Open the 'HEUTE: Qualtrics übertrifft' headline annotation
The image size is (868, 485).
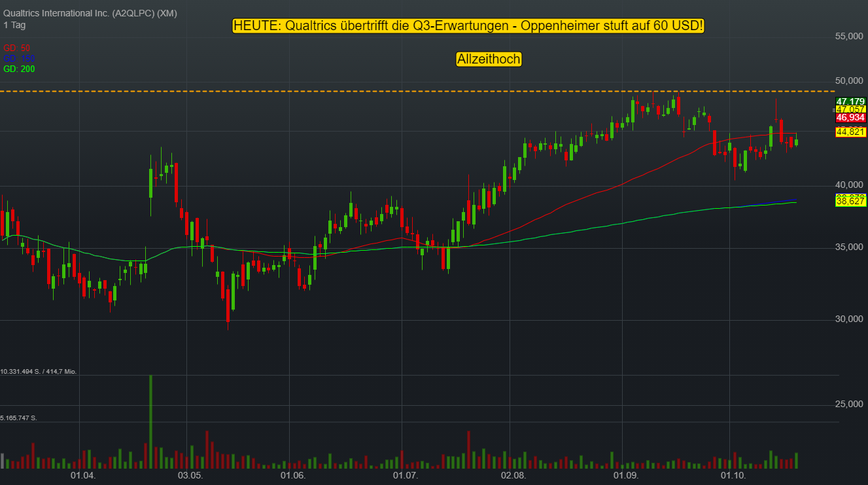tap(469, 26)
